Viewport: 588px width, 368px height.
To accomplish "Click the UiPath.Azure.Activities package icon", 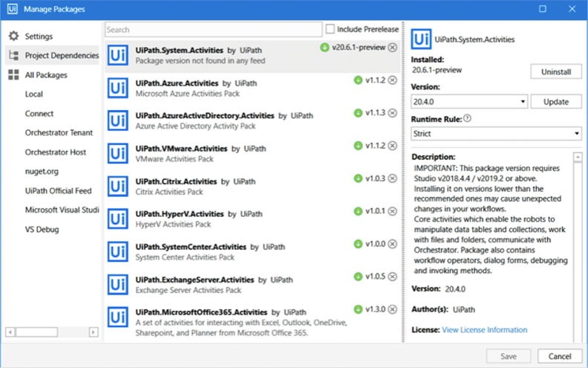I will [x=118, y=88].
